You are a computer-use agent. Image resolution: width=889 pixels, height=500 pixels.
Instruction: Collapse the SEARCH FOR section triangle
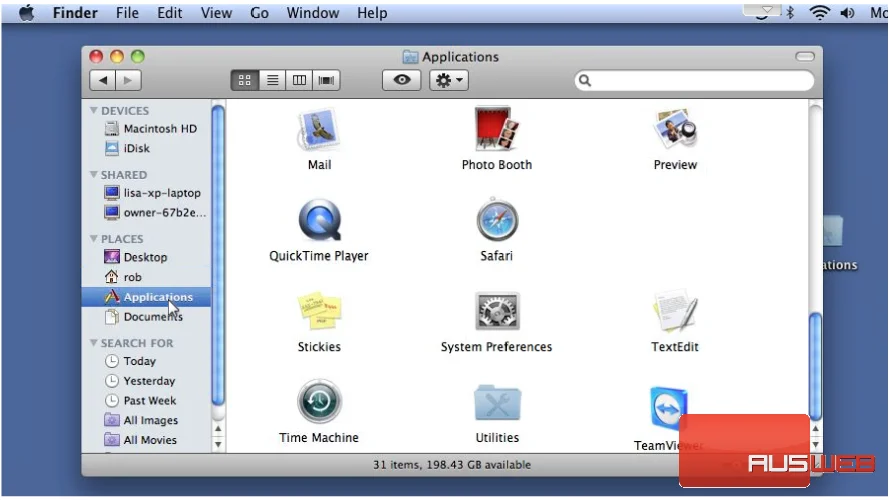click(94, 343)
